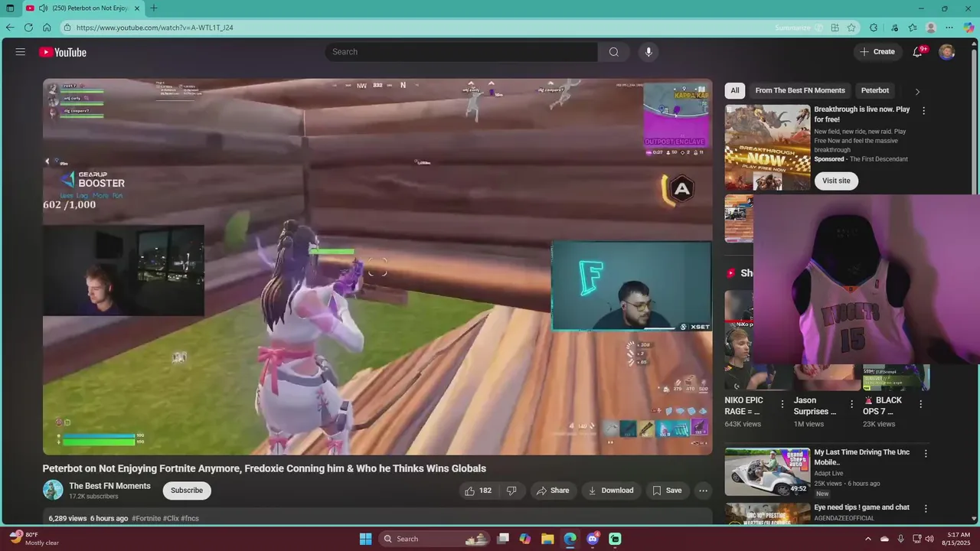The height and width of the screenshot is (551, 980).
Task: Open browser home page
Action: tap(47, 28)
